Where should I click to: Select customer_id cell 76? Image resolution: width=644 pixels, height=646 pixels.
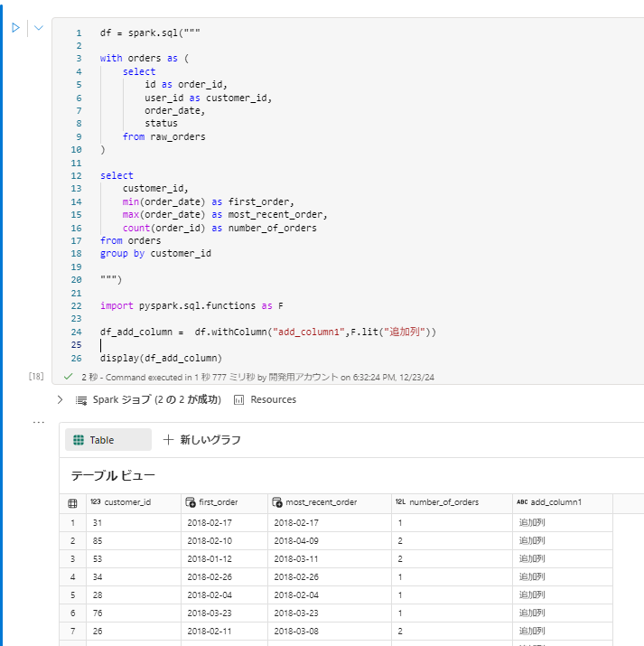[134, 613]
